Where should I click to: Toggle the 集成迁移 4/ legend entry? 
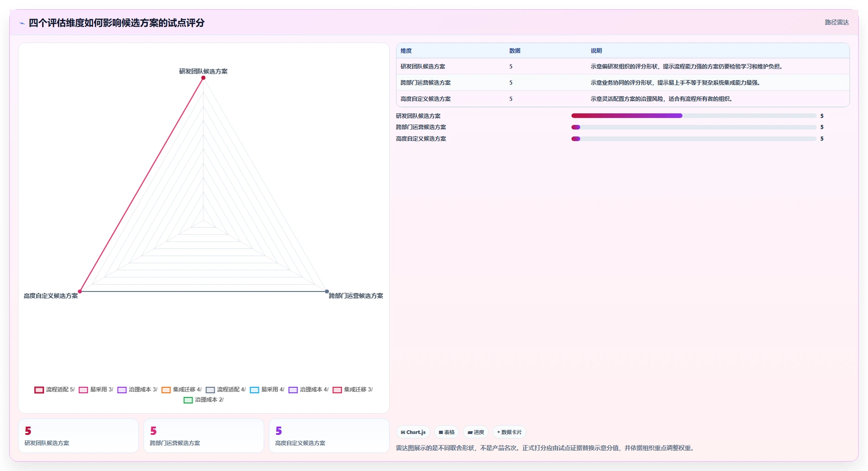click(x=182, y=390)
